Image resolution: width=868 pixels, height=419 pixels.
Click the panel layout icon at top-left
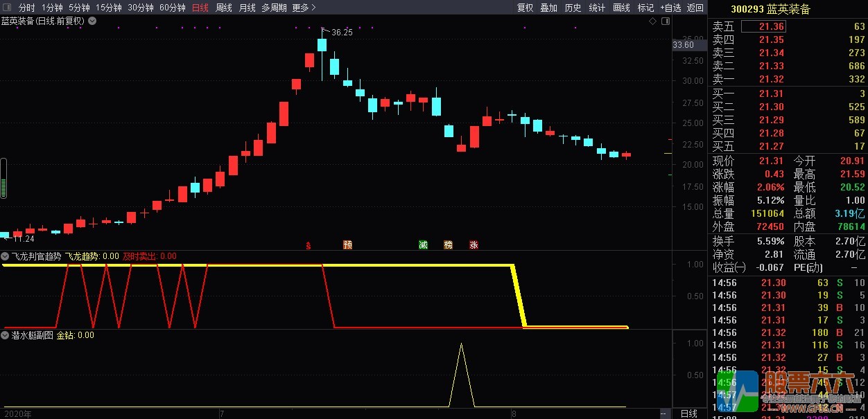7,8
